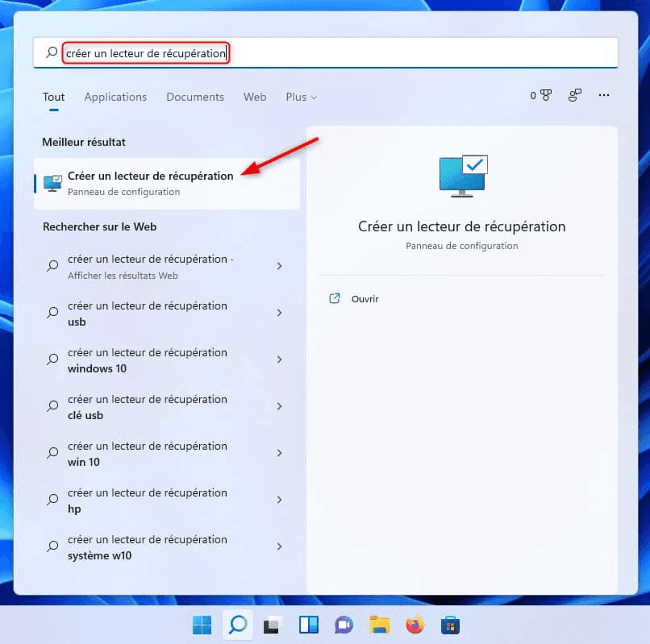Open the three-dot options menu
650x644 pixels.
[x=603, y=95]
